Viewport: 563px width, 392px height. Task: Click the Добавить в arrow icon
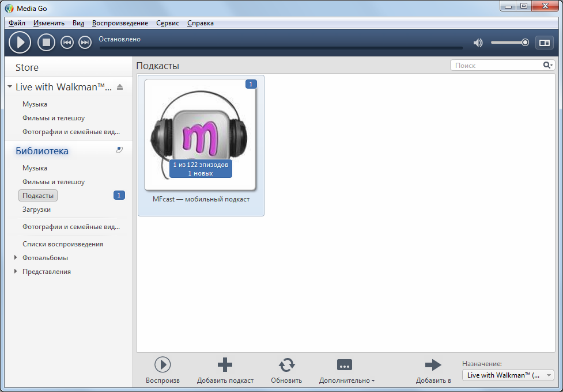[433, 365]
